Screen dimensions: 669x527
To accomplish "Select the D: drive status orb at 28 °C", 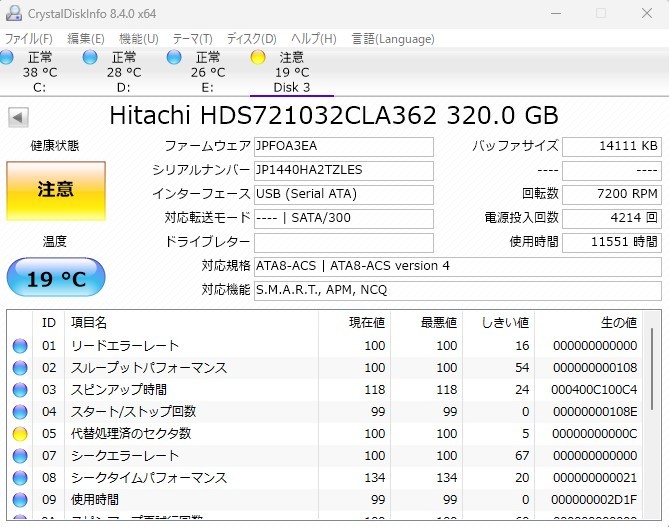I will tap(91, 58).
